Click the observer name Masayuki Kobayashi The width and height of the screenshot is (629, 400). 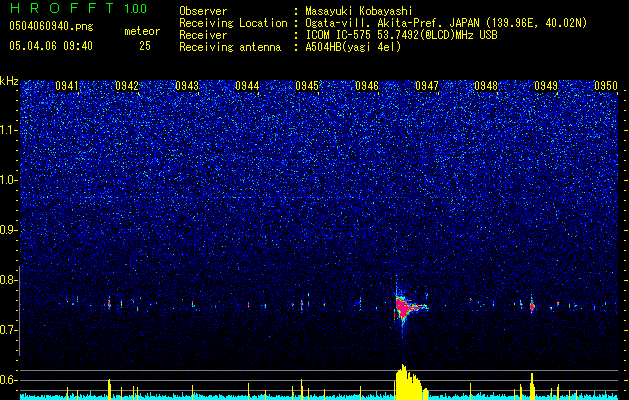tap(359, 11)
